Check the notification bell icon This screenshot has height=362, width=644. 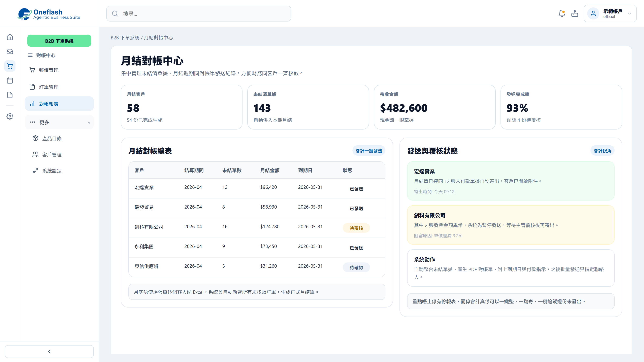[x=562, y=13]
